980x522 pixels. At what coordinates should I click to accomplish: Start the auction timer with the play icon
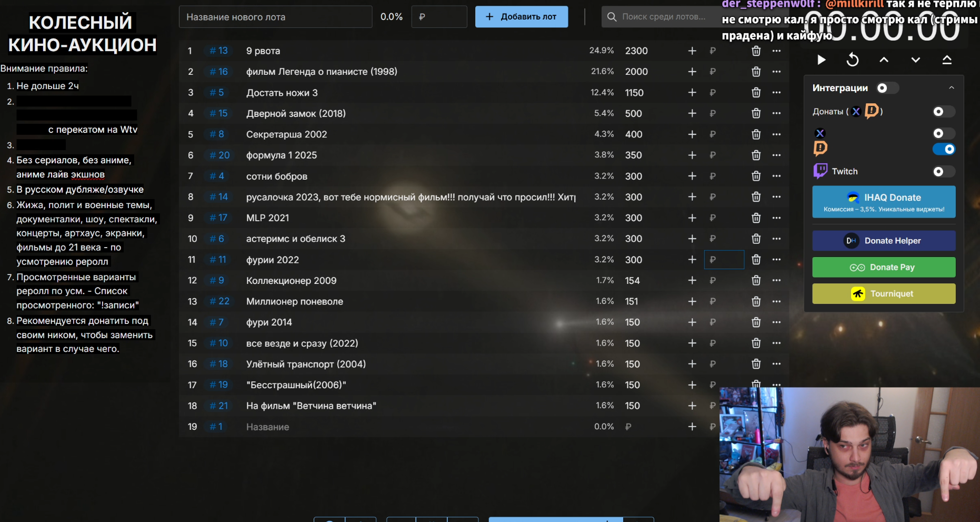pos(821,60)
